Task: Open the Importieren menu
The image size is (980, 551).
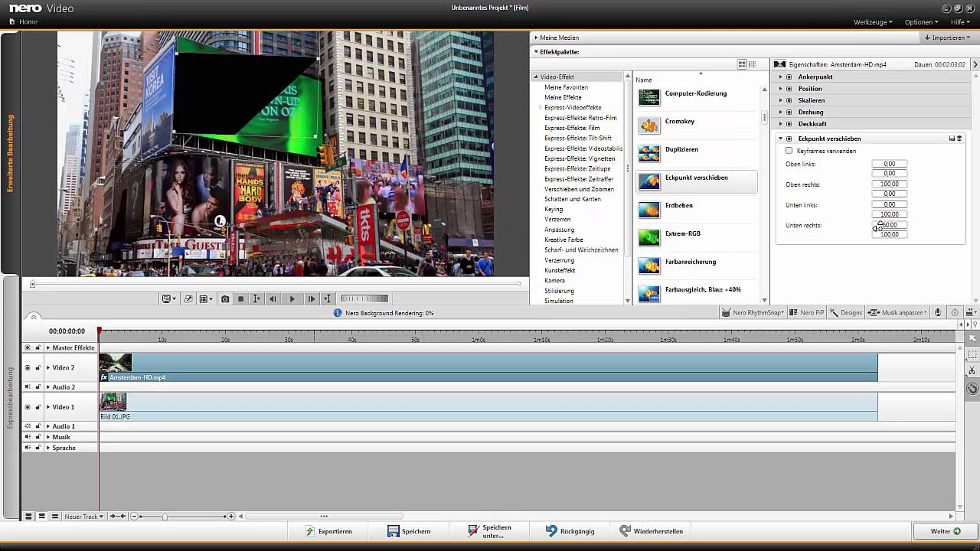Action: (947, 37)
